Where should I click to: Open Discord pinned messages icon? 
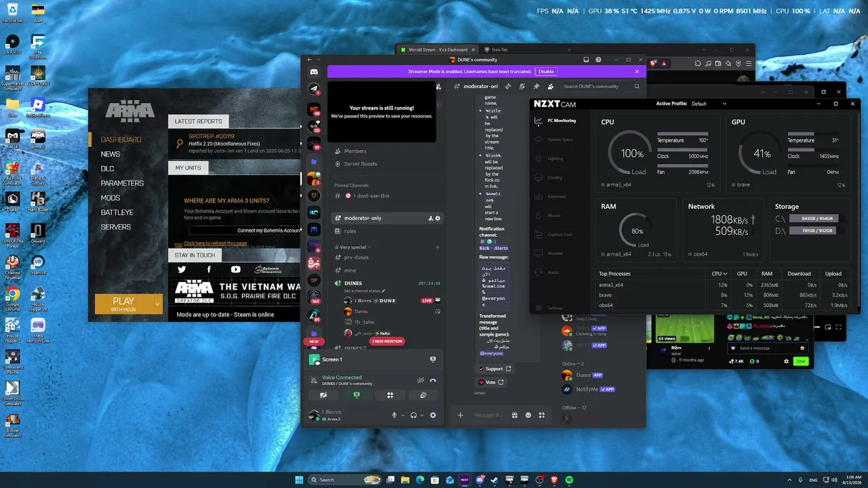(x=536, y=87)
